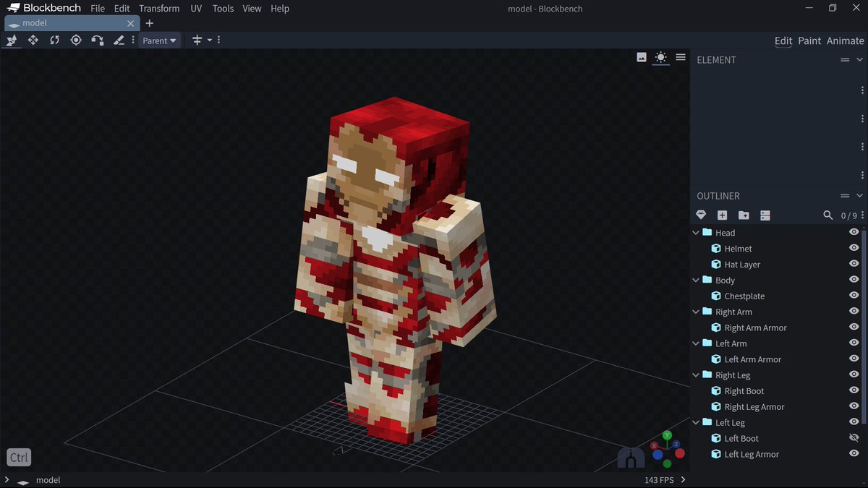Viewport: 868px width, 488px height.
Task: Hide the Head group
Action: [x=854, y=232]
